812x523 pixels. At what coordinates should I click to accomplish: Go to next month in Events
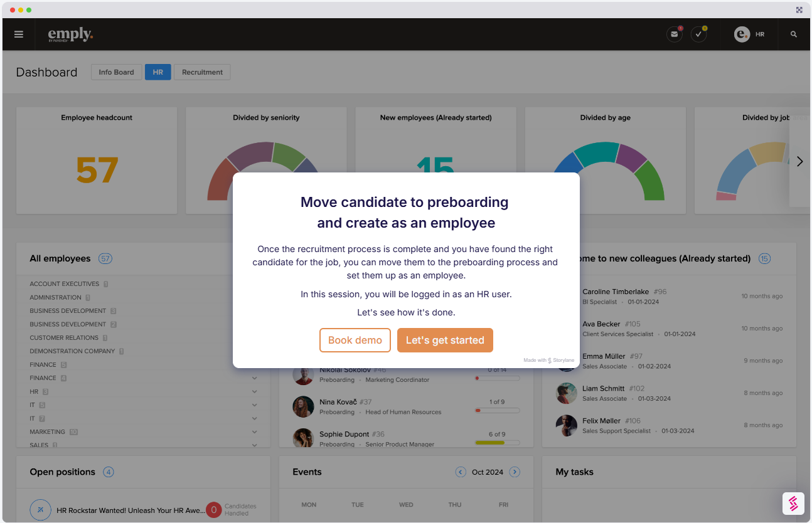[515, 472]
